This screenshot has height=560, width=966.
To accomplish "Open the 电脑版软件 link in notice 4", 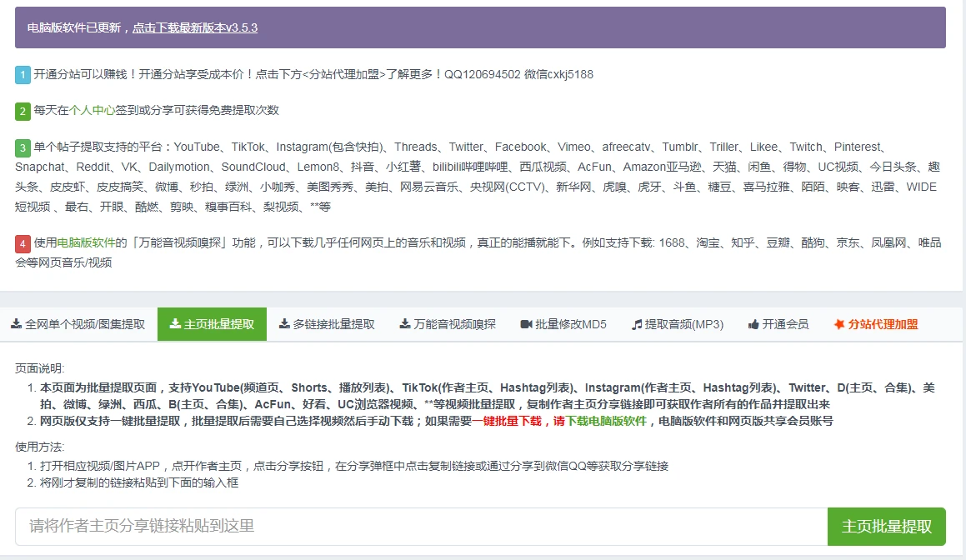I will (x=86, y=242).
